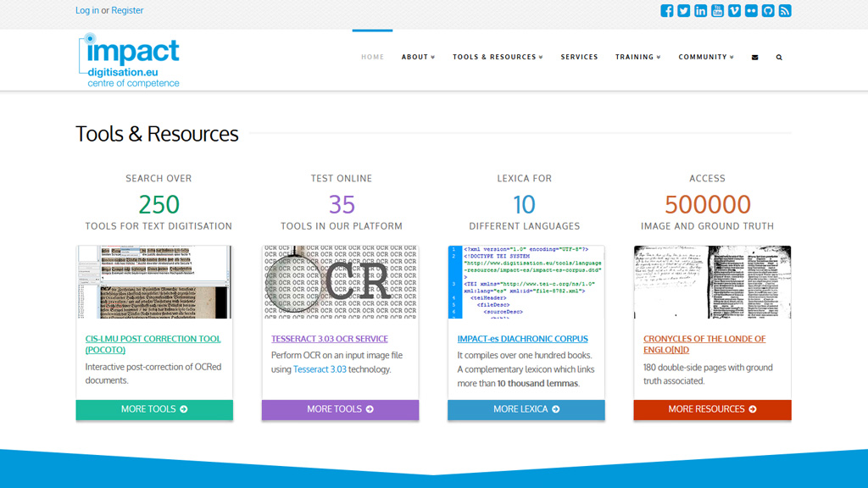Screen dimensions: 868x488
Task: Open the GitHub social icon
Action: (x=768, y=11)
